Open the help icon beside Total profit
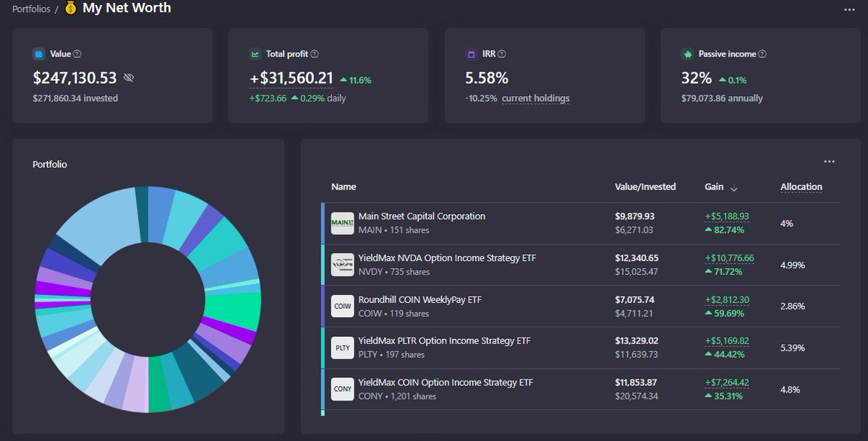Image resolution: width=868 pixels, height=441 pixels. click(315, 54)
